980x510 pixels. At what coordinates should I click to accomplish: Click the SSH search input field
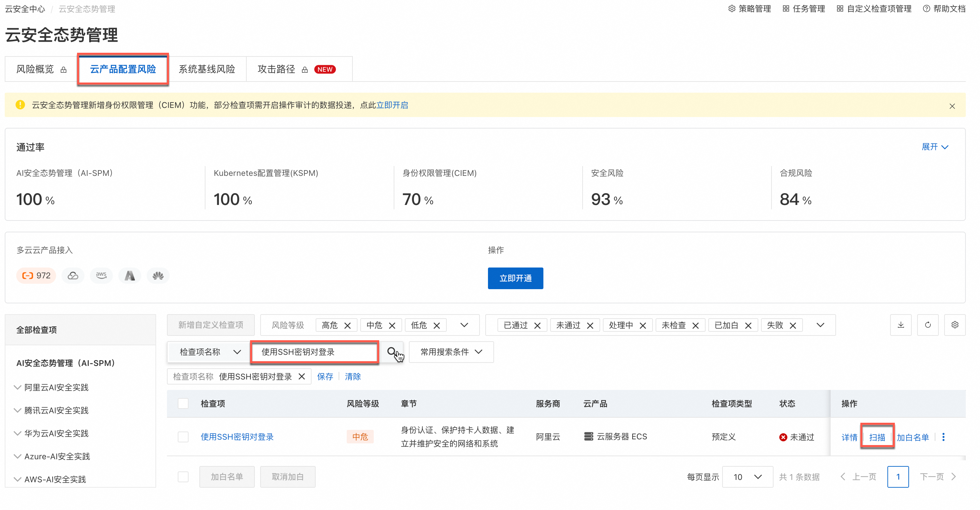314,352
